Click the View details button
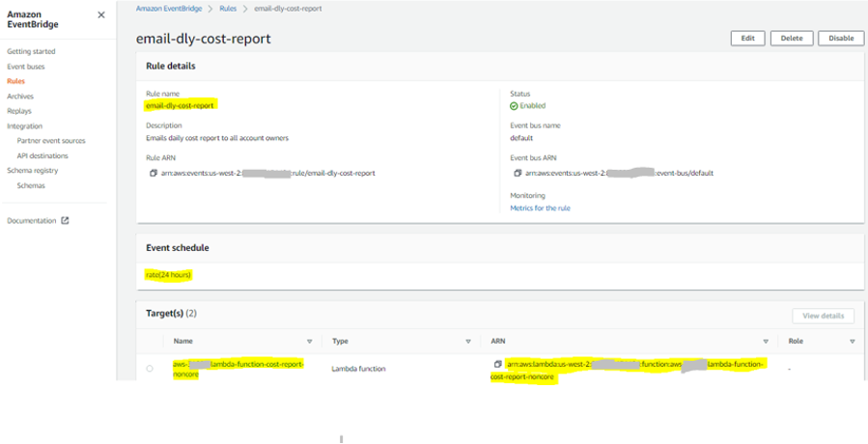Screen dimensions: 868x444 coord(824,316)
